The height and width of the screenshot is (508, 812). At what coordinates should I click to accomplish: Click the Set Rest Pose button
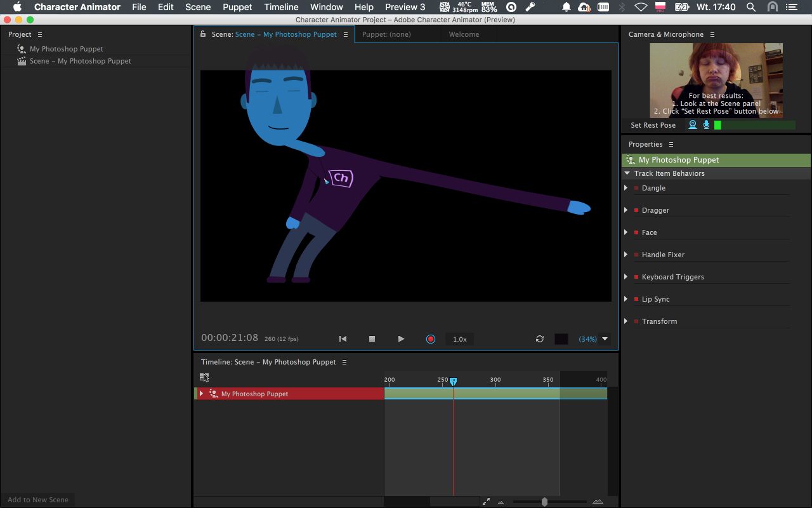tap(653, 125)
